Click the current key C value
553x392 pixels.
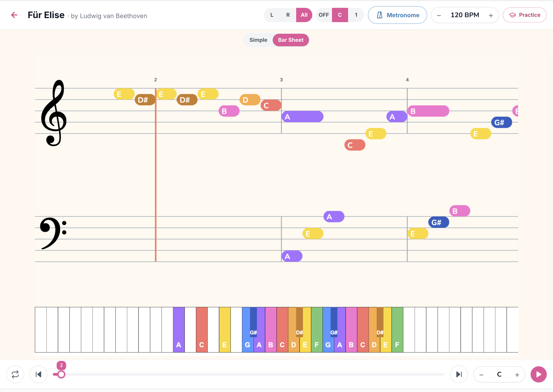[499, 374]
